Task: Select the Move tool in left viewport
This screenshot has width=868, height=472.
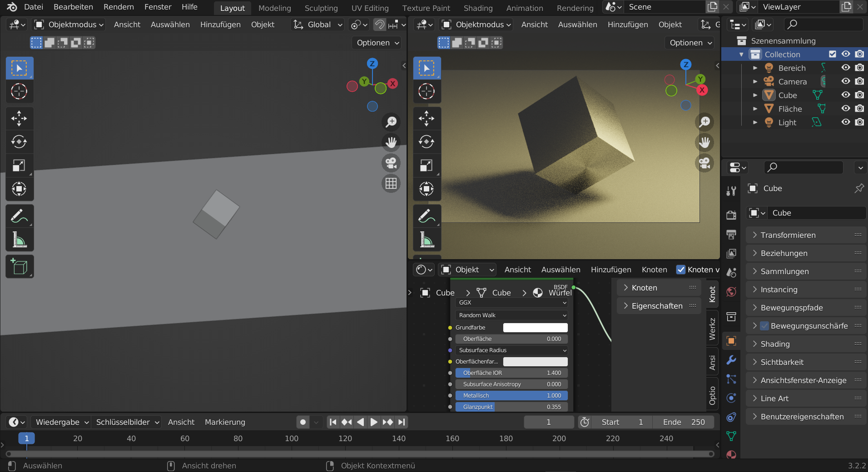Action: tap(19, 119)
